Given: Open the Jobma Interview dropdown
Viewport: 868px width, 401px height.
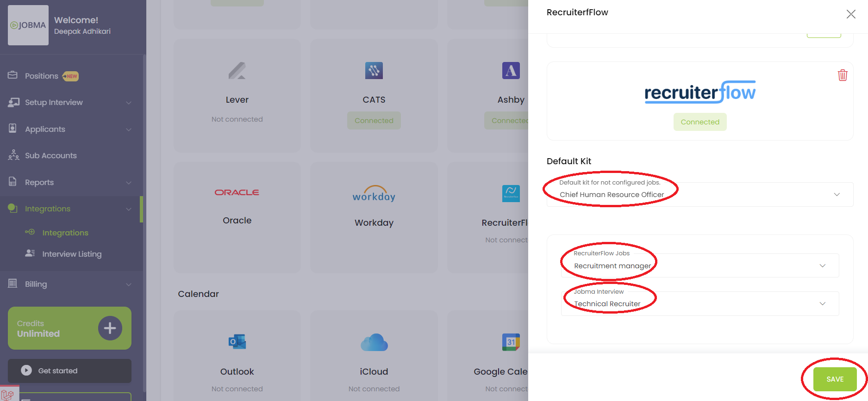Looking at the screenshot, I should pos(700,303).
